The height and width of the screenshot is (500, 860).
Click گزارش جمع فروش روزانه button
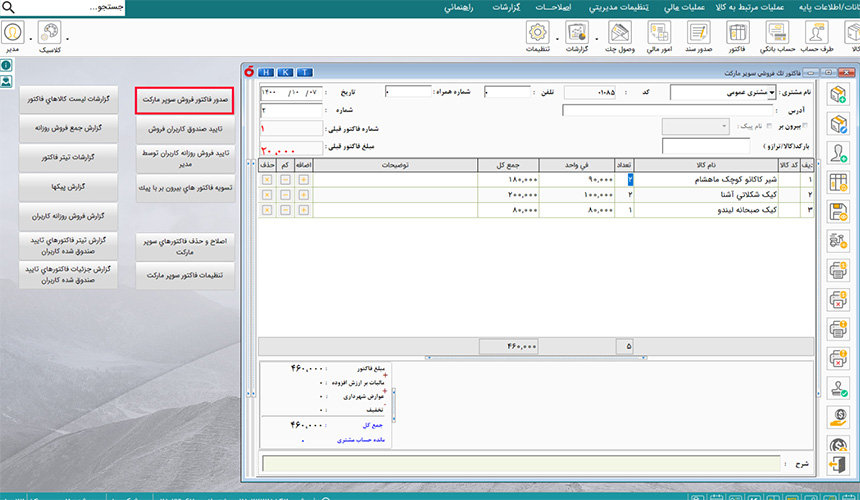click(68, 128)
